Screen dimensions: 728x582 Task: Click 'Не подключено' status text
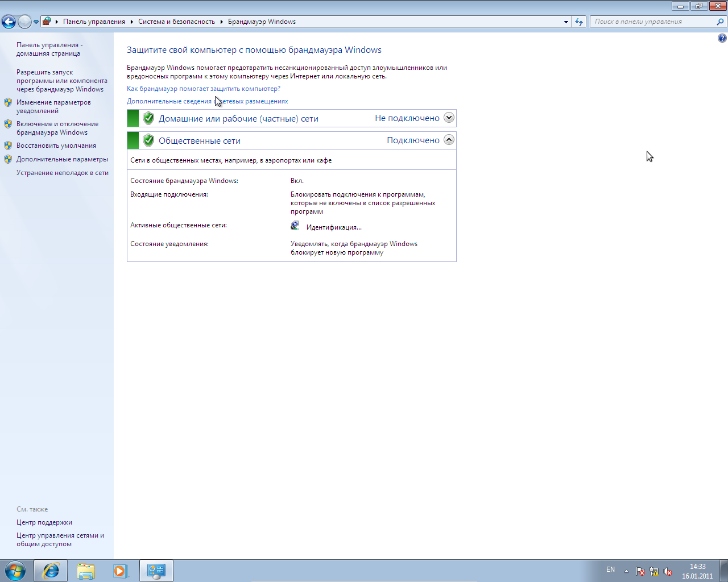coord(407,118)
